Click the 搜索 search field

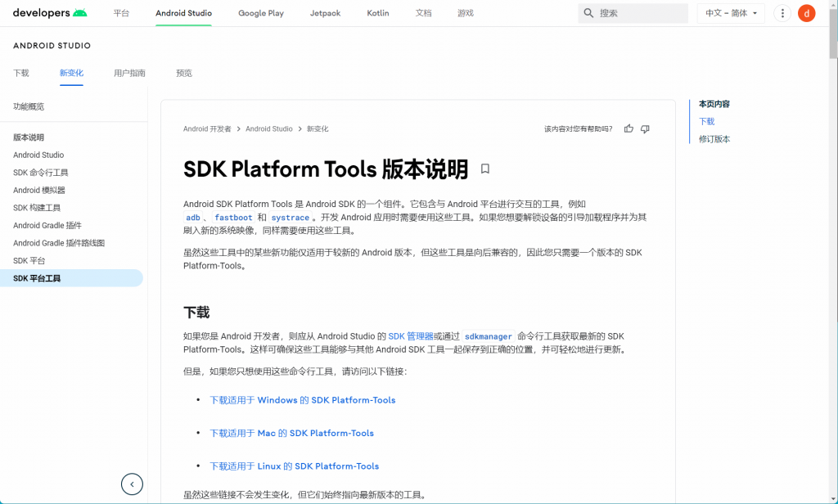point(633,13)
